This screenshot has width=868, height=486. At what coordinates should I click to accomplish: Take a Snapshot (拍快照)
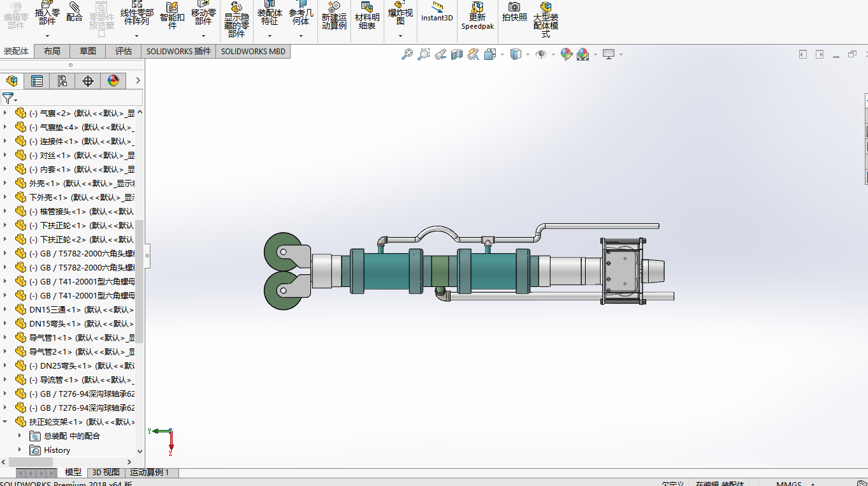click(514, 11)
